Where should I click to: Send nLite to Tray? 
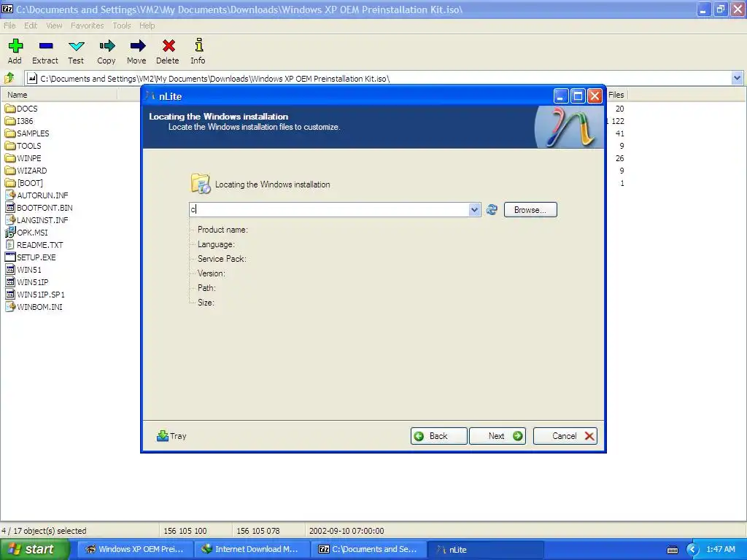[171, 436]
